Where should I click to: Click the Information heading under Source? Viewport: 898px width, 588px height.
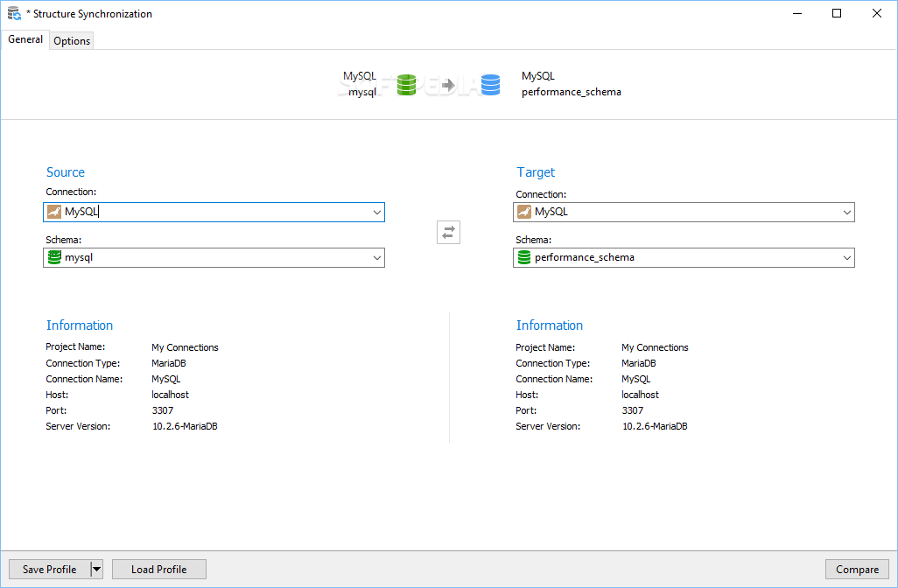coord(80,325)
